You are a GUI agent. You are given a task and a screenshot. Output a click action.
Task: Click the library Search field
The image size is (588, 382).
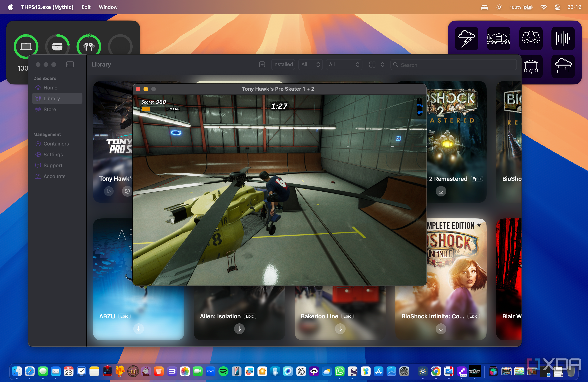pyautogui.click(x=453, y=65)
